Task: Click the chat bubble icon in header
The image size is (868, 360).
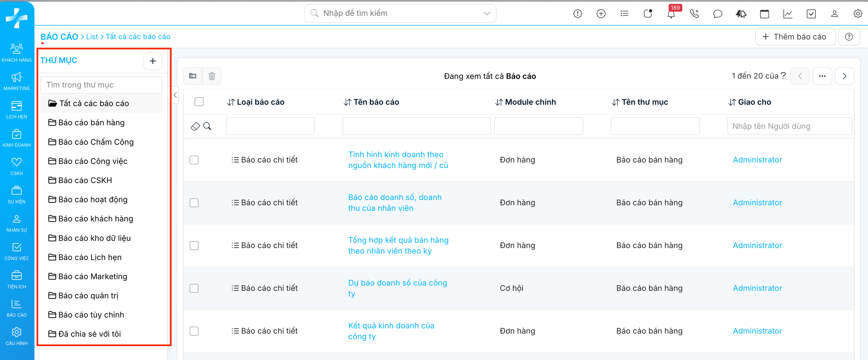Action: 718,14
